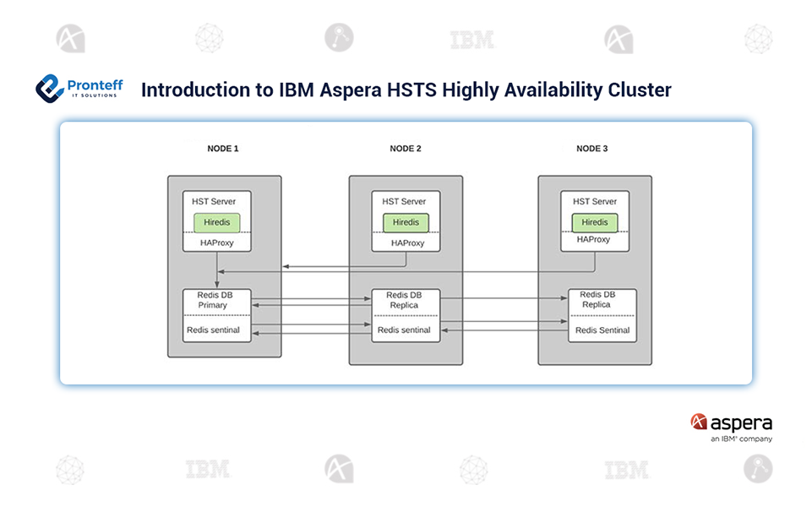Click the HAProxy label in Node 2
This screenshot has width=812, height=507.
406,243
